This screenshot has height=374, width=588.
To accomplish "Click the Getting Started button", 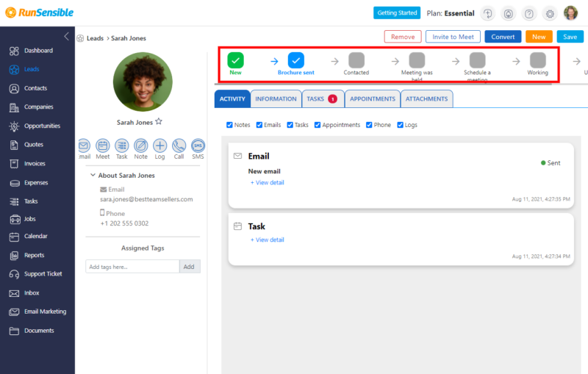I will pos(397,12).
